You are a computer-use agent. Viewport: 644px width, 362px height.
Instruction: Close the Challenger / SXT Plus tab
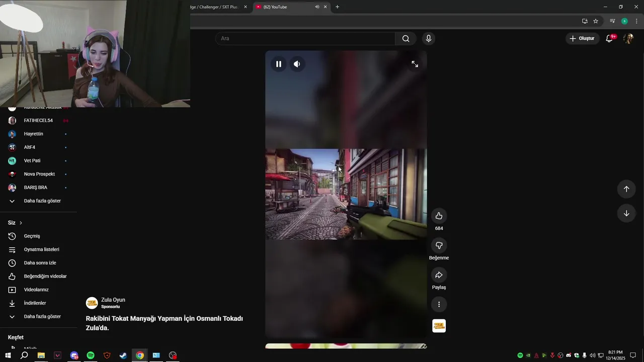tap(246, 7)
